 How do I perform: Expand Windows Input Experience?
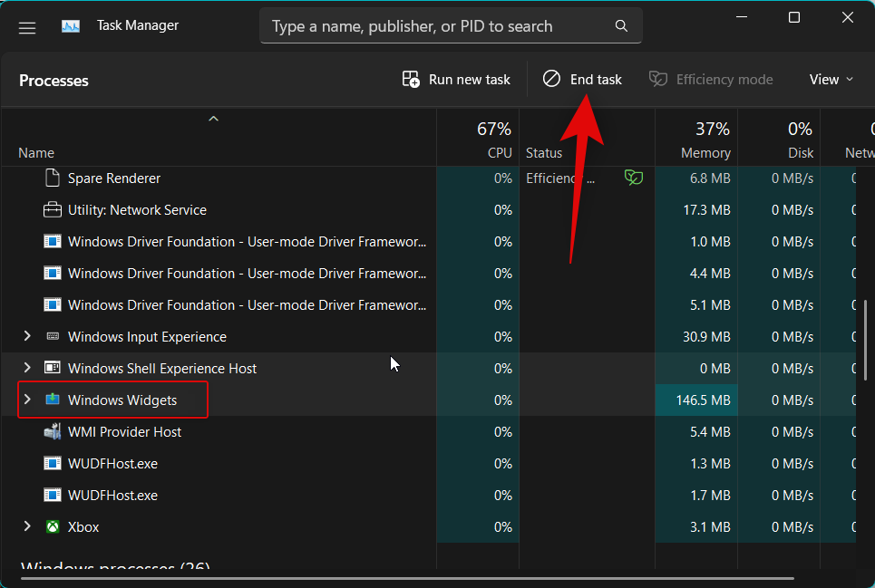click(26, 336)
